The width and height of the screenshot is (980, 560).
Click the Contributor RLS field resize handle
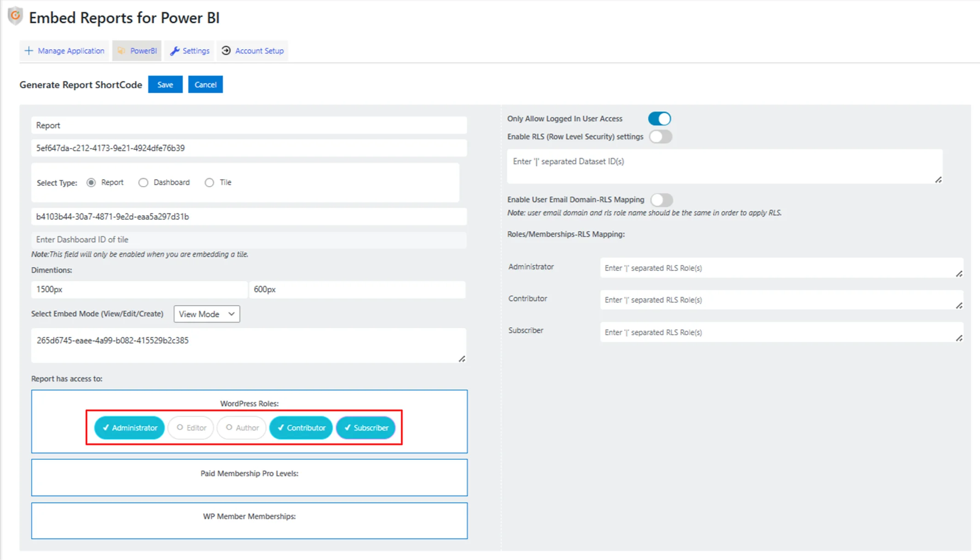(x=959, y=306)
